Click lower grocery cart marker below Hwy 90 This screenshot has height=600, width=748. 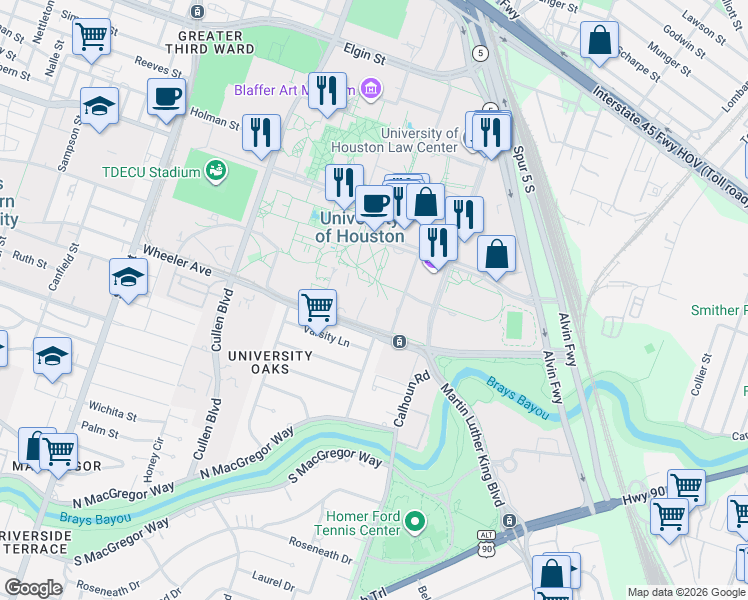(670, 517)
